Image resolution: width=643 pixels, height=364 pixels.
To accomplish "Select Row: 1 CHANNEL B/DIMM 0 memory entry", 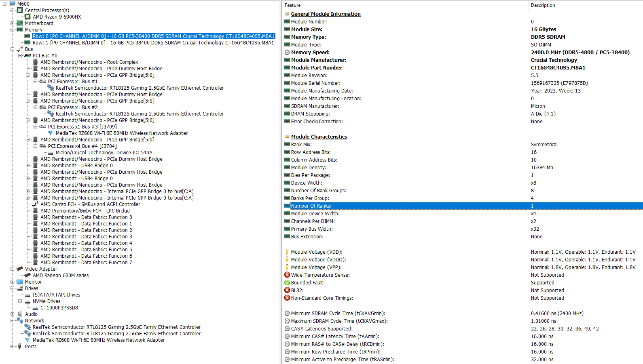I will pyautogui.click(x=153, y=42).
